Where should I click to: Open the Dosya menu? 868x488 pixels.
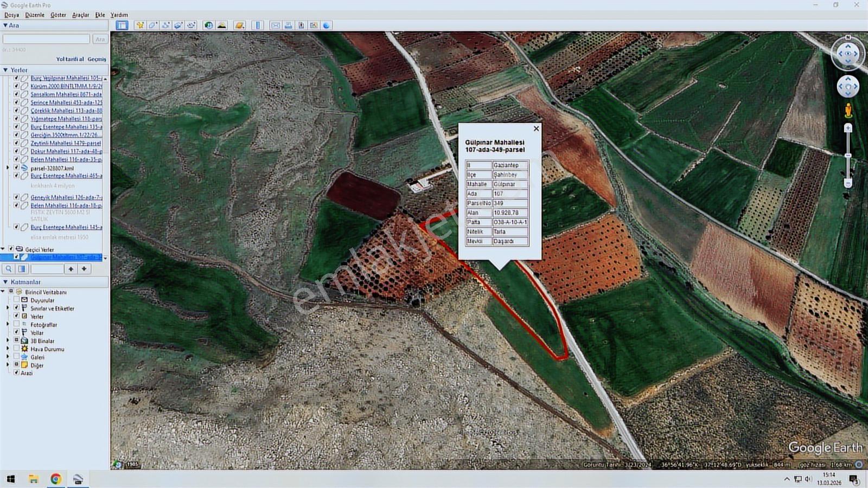[11, 15]
